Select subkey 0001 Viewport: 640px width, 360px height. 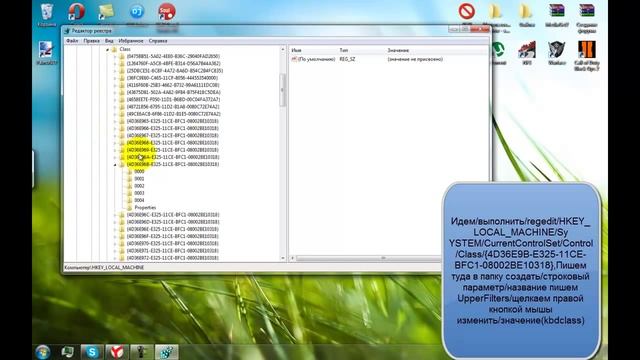139,179
